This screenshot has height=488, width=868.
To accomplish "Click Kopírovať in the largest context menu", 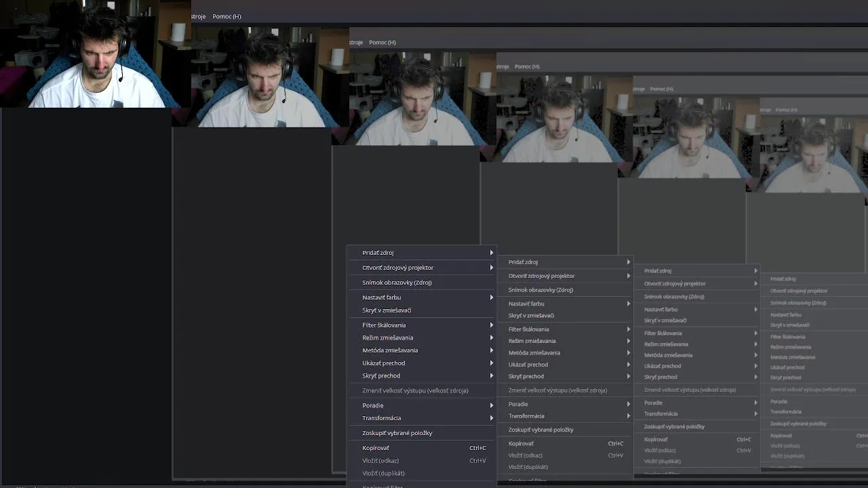I will tap(422, 448).
